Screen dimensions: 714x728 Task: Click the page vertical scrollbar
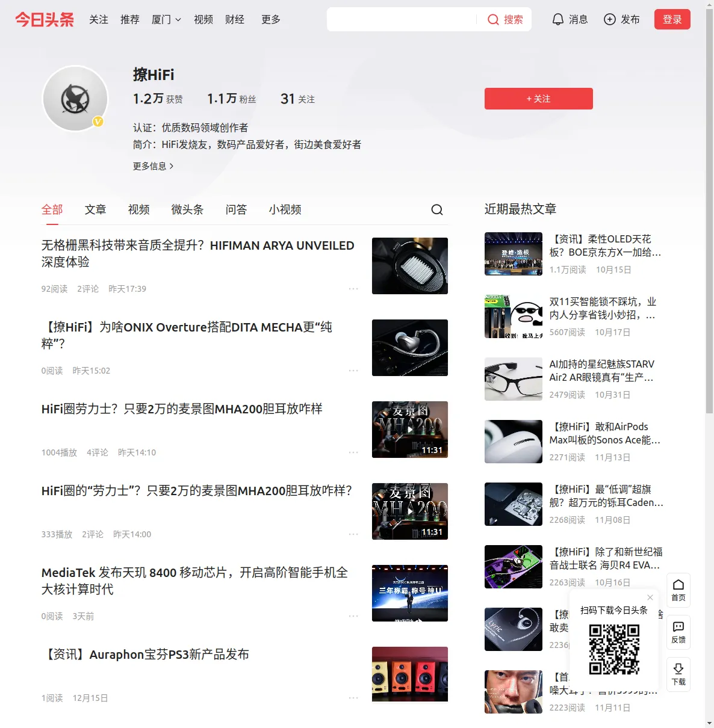[709, 211]
